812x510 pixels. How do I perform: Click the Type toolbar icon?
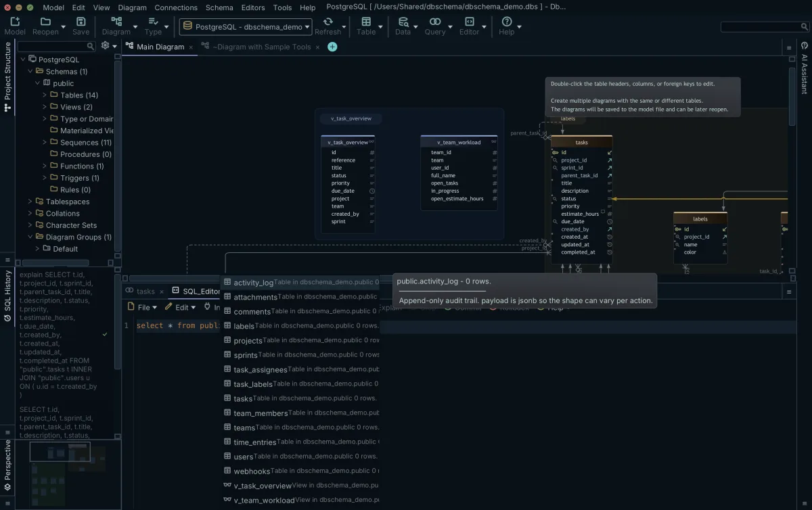[153, 22]
